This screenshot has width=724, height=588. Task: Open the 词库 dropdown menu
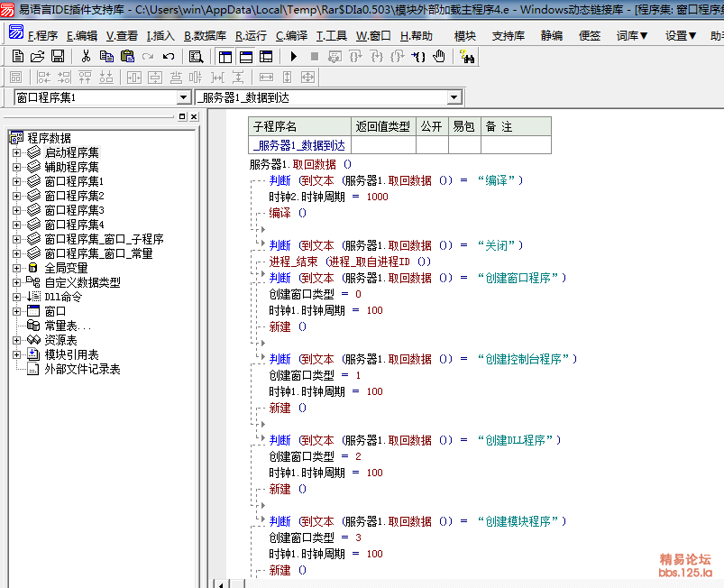(632, 35)
